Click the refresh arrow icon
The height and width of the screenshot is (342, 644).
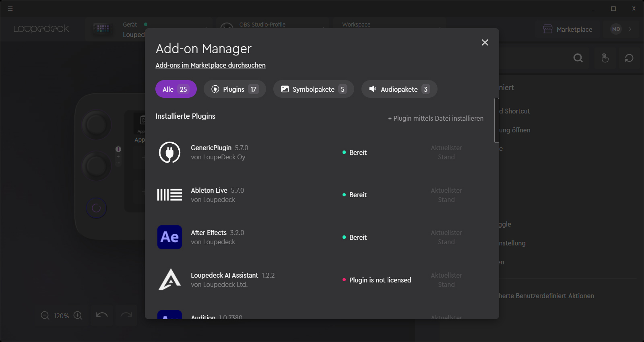pos(629,58)
